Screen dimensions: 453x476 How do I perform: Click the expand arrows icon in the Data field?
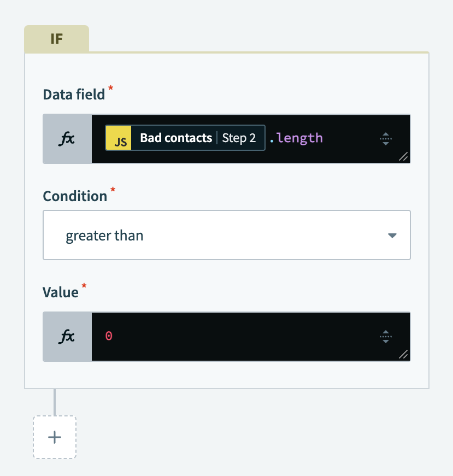click(386, 138)
